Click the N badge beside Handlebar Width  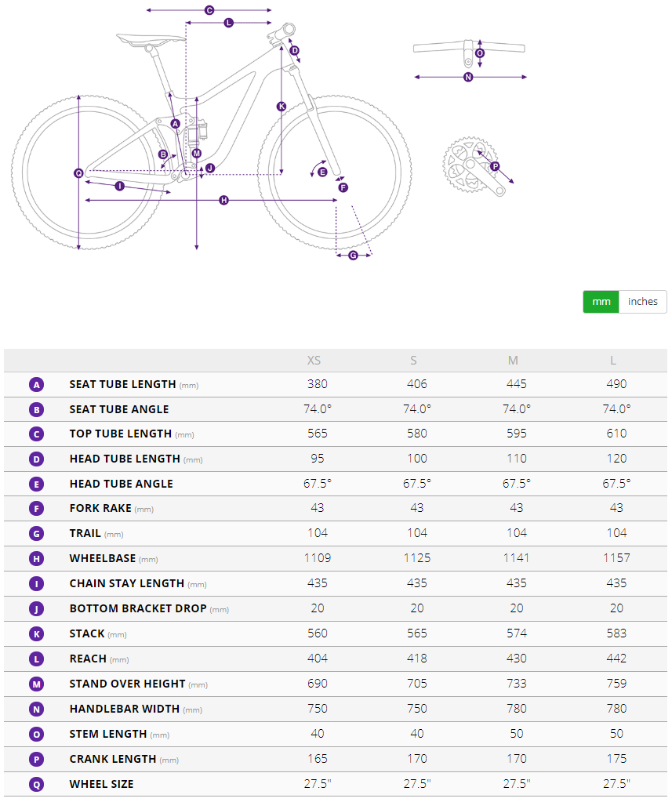pos(37,709)
